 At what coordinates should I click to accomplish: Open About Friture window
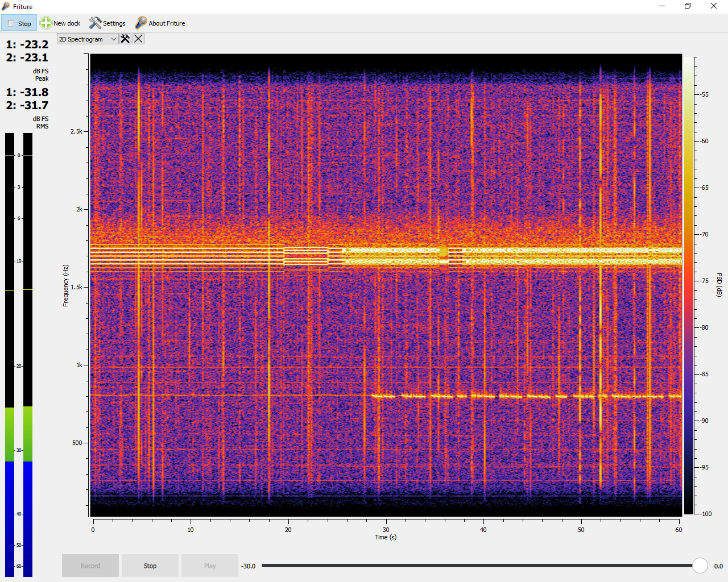[x=160, y=23]
